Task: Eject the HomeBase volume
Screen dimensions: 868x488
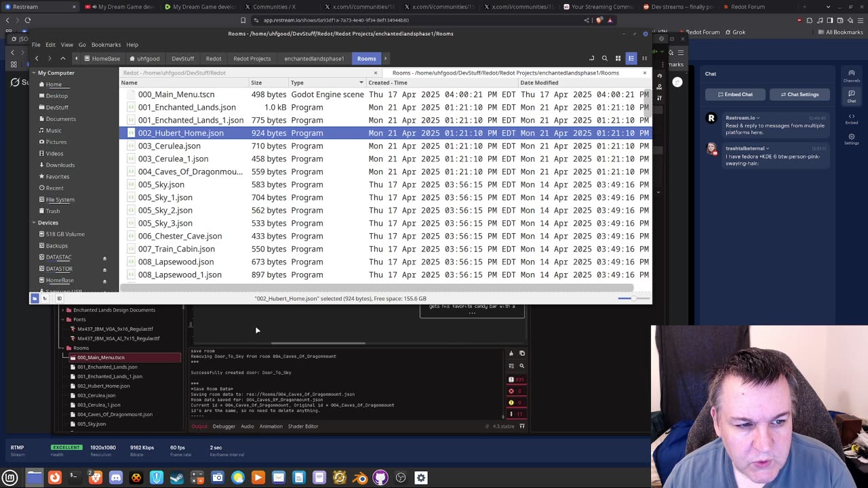Action: (104, 281)
